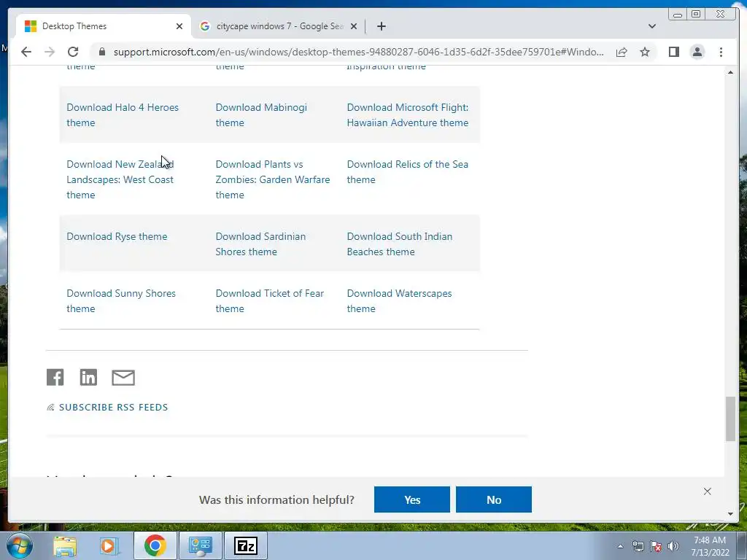Open Action Center flag icon

pos(656,546)
